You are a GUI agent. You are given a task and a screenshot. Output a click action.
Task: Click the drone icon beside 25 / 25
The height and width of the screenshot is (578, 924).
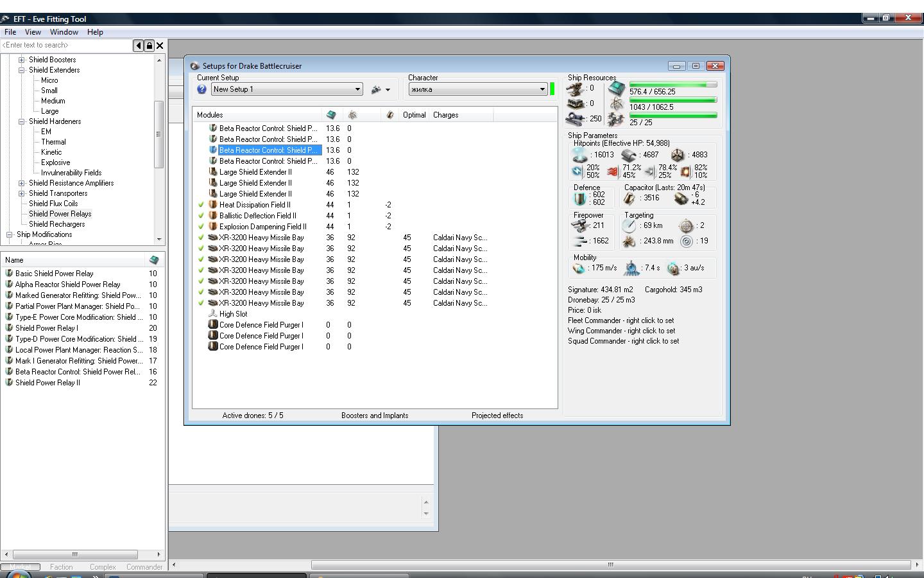pyautogui.click(x=617, y=119)
